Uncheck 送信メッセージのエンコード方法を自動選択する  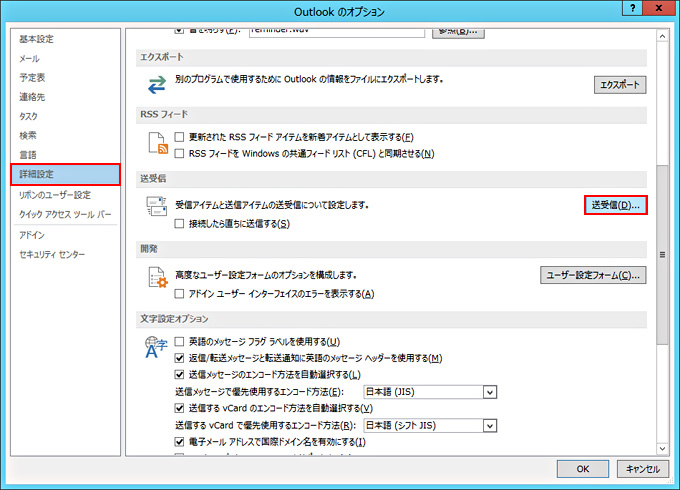pos(180,374)
